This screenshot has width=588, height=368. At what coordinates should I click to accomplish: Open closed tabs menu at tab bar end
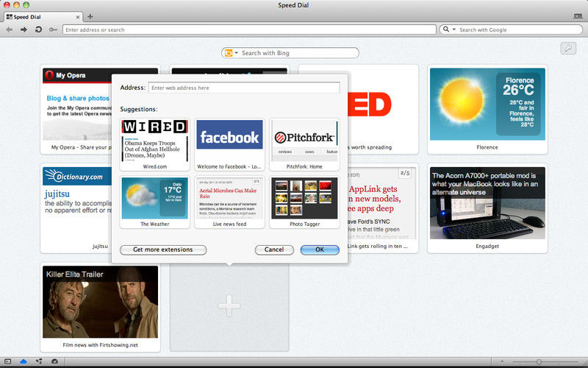pyautogui.click(x=578, y=16)
